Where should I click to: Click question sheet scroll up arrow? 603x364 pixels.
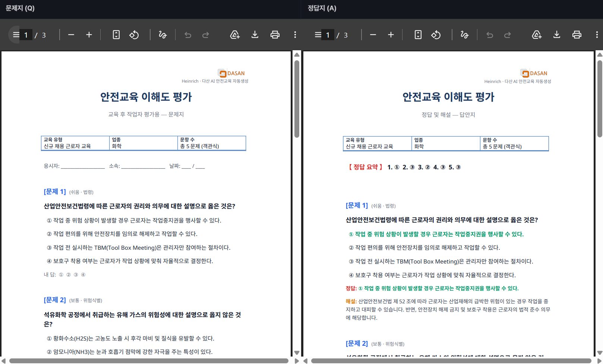click(297, 55)
